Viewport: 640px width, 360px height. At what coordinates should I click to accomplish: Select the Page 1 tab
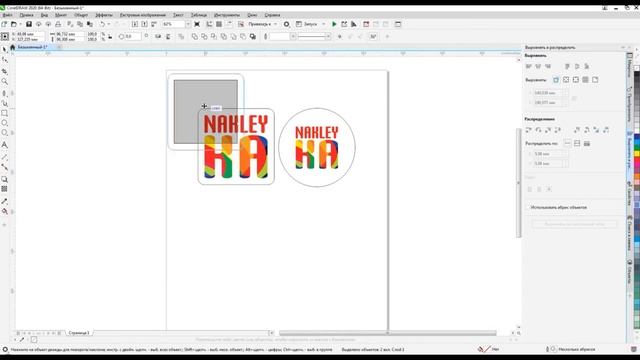pos(79,333)
